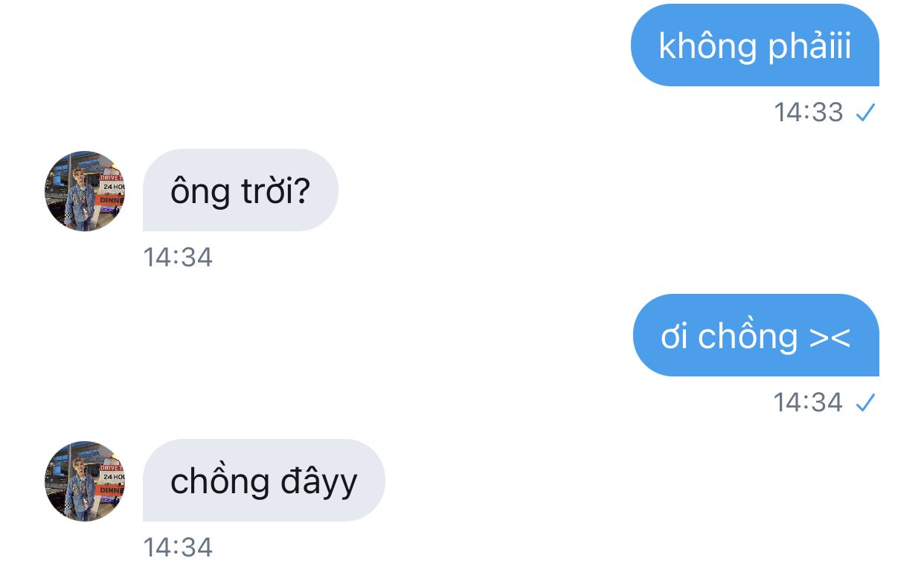The width and height of the screenshot is (924, 584).
Task: Click the 14:34 timestamp under 'chồng đâyy'
Action: [x=178, y=548]
